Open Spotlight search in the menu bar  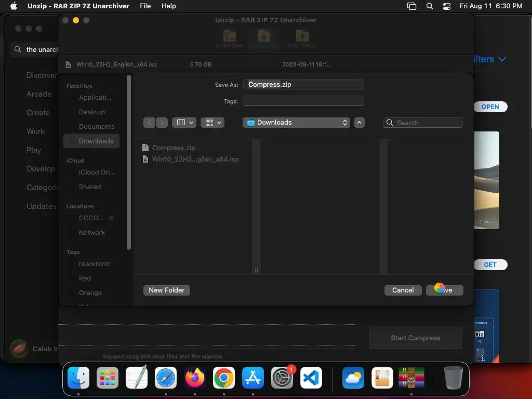click(x=430, y=6)
